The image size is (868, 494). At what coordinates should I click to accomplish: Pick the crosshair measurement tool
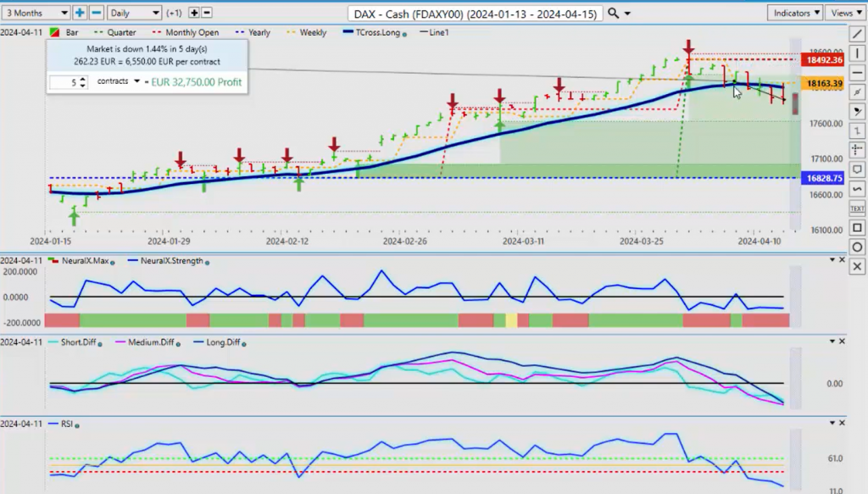[x=857, y=150]
